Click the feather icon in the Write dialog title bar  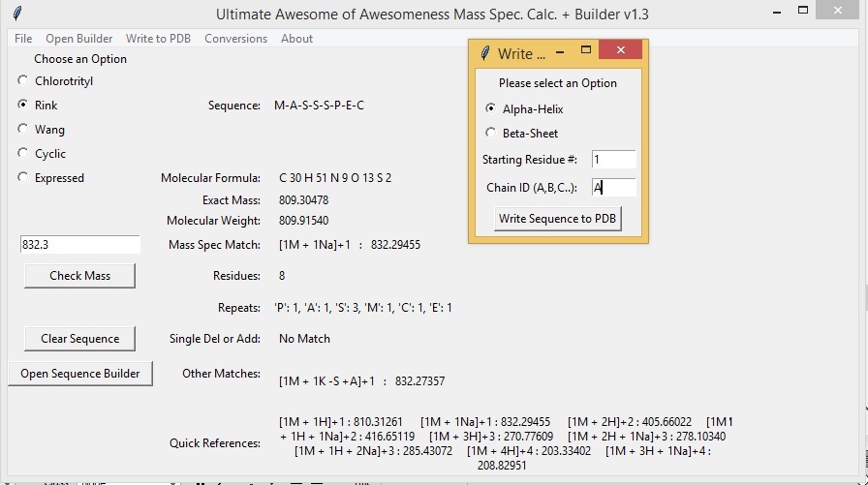click(x=485, y=53)
